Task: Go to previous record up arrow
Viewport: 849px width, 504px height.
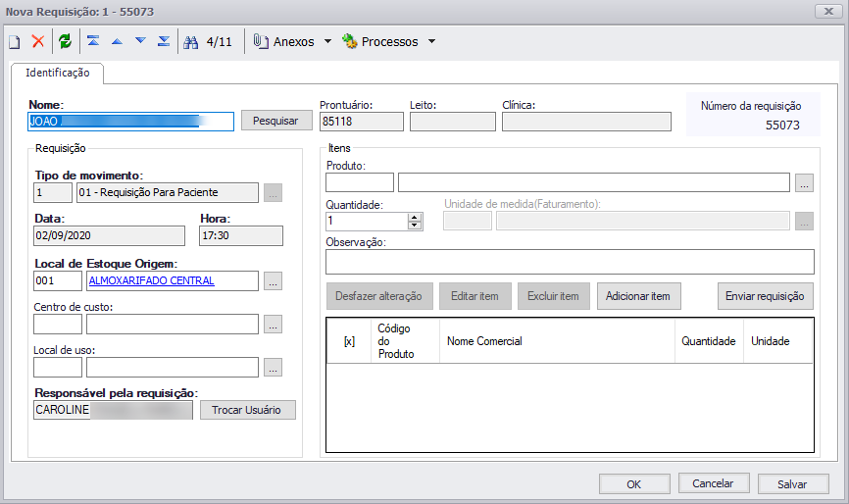Action: click(117, 41)
